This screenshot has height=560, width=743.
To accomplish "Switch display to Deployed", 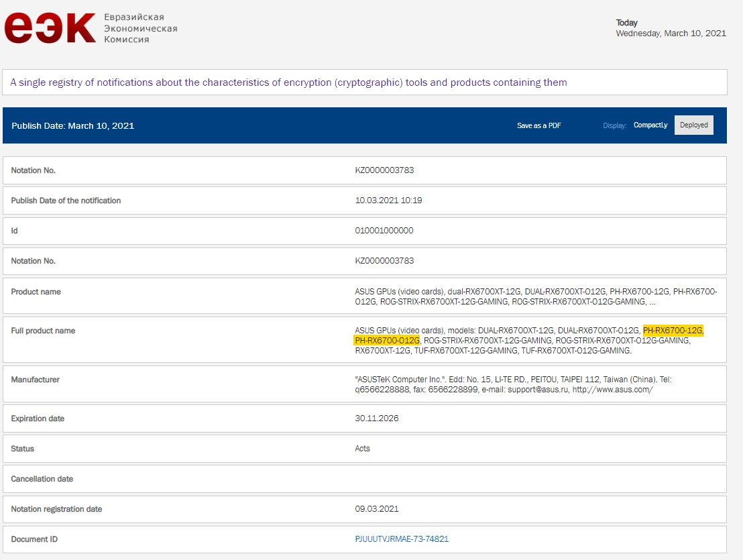I will (694, 125).
